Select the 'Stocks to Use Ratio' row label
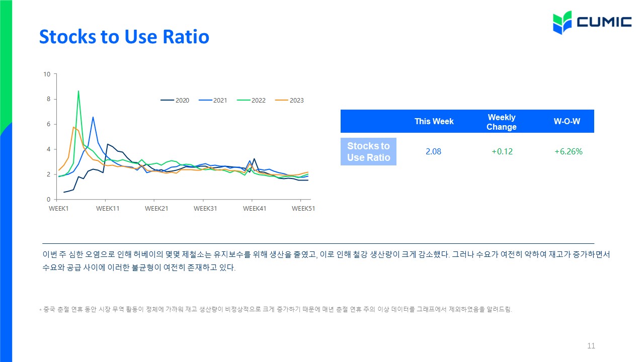 pyautogui.click(x=369, y=151)
